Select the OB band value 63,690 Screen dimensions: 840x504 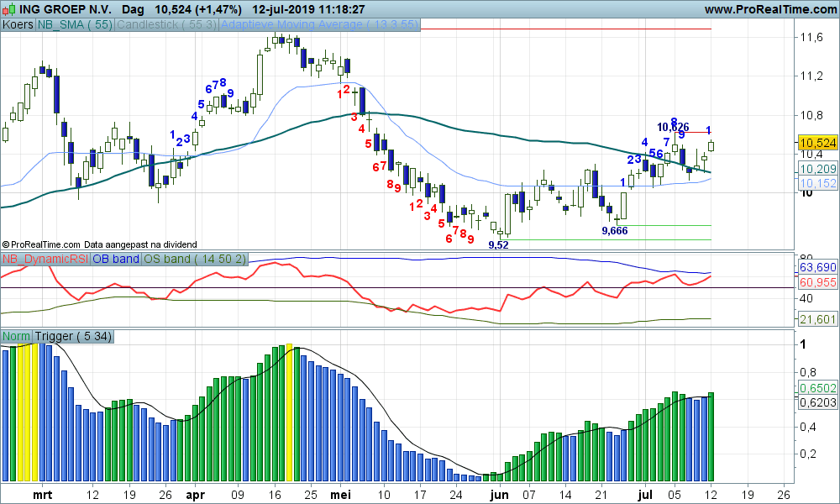[x=817, y=267]
